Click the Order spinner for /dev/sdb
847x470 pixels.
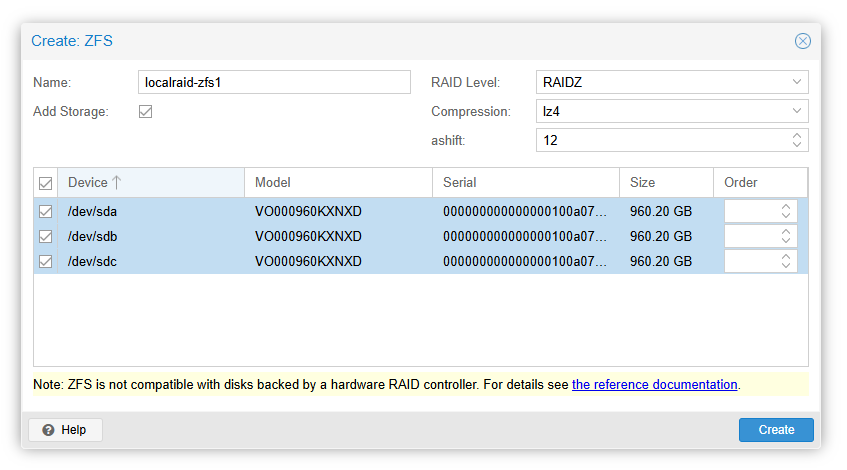(x=761, y=236)
